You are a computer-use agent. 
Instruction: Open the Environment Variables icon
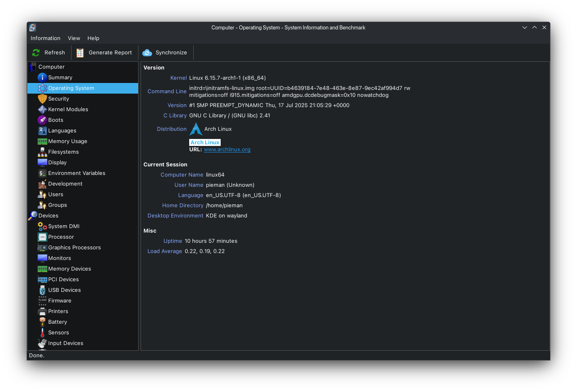[42, 173]
